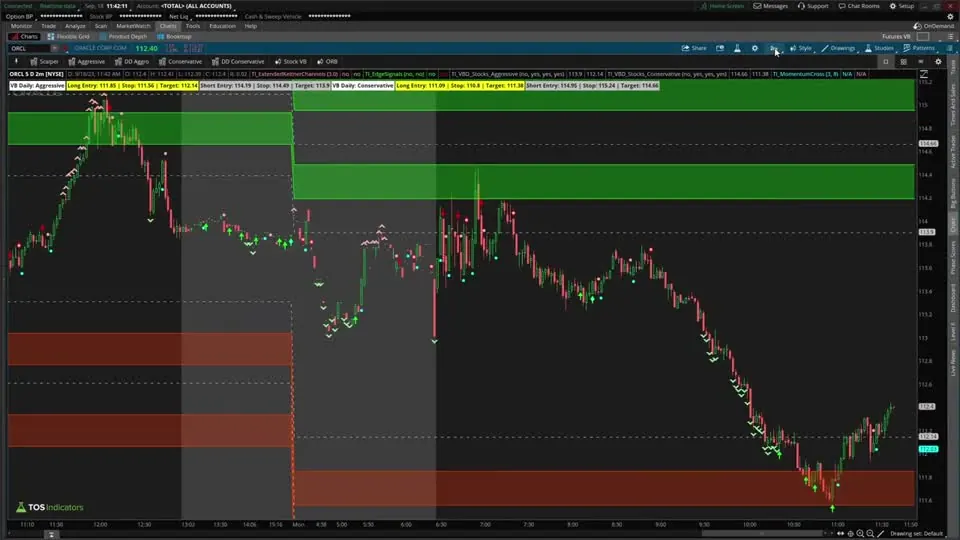960x540 pixels.
Task: Select the Flexible Grid sub-tab
Action: [x=69, y=37]
